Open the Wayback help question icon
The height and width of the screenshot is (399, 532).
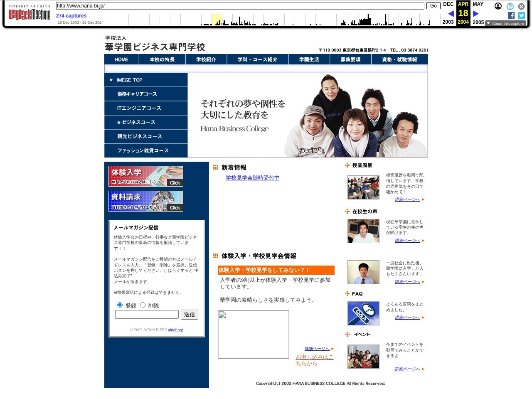click(x=510, y=6)
